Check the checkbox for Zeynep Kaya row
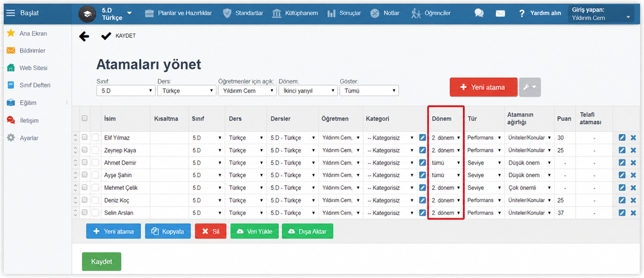644x278 pixels. 84,151
